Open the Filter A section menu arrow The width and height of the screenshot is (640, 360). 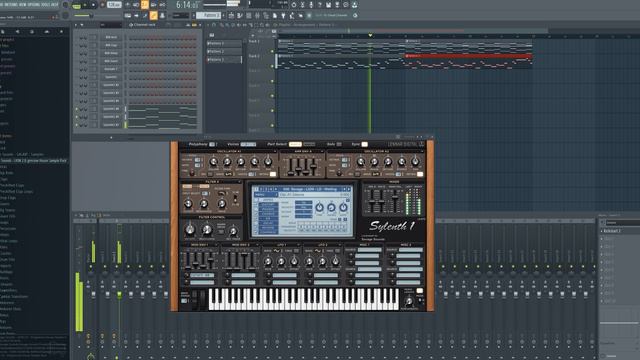coord(240,182)
